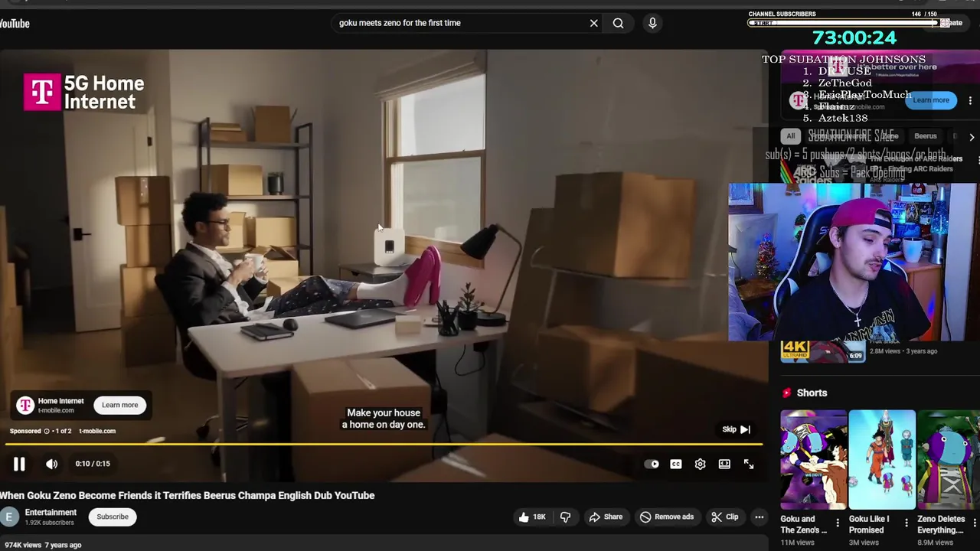
Task: Skip the T-Mobile advertisement
Action: 737,429
